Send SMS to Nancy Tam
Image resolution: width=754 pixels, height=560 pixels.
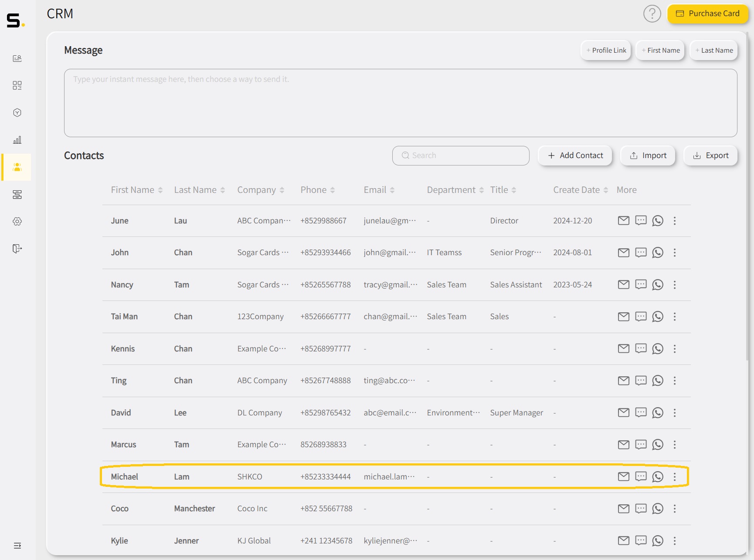coord(641,285)
